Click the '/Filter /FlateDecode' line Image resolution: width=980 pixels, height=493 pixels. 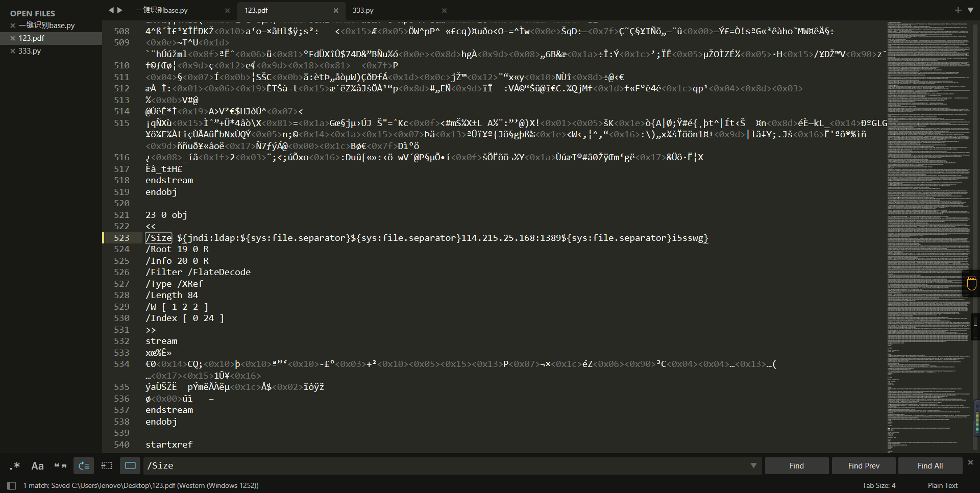(198, 272)
